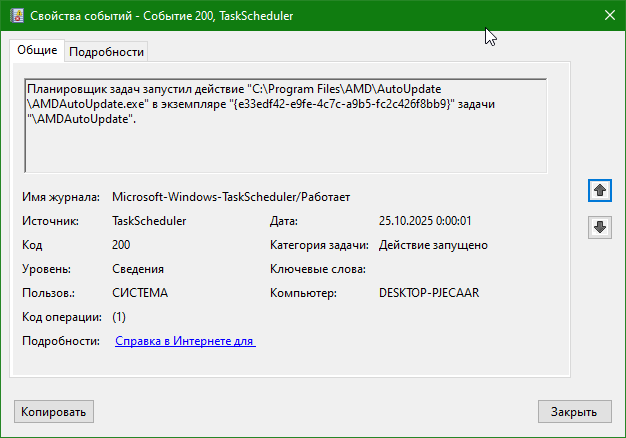
Task: Click the Пользов. label
Action: tap(48, 293)
